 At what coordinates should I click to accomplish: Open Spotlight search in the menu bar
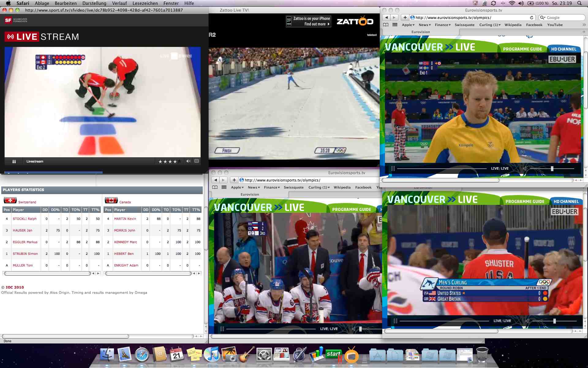579,3
